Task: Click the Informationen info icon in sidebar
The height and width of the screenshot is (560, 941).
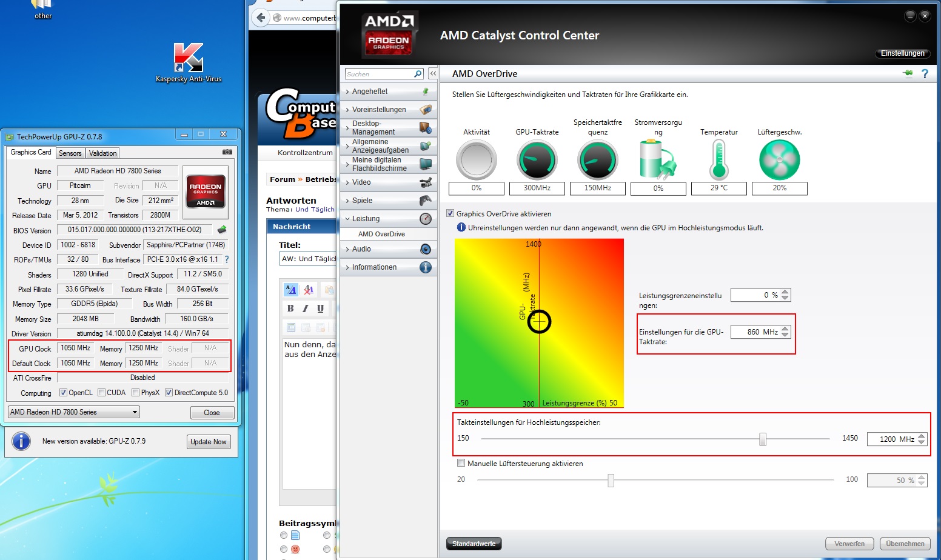Action: click(426, 267)
